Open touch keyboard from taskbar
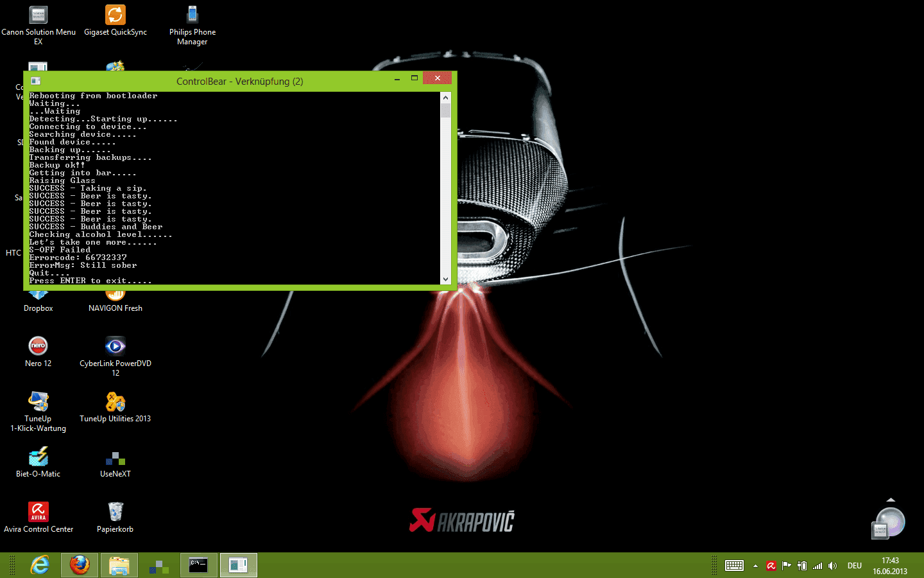This screenshot has height=578, width=924. 734,566
